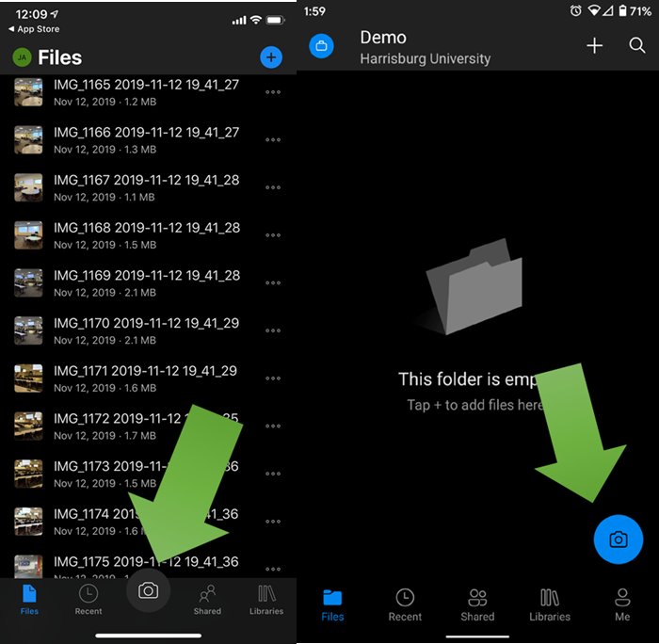The height and width of the screenshot is (644, 659).
Task: Tap the blue plus button beside Files
Action: click(x=271, y=57)
